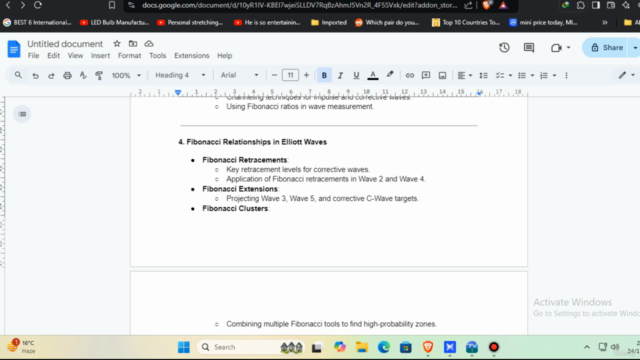Move document to folder
Viewport: 640px width, 360px height.
133,43
